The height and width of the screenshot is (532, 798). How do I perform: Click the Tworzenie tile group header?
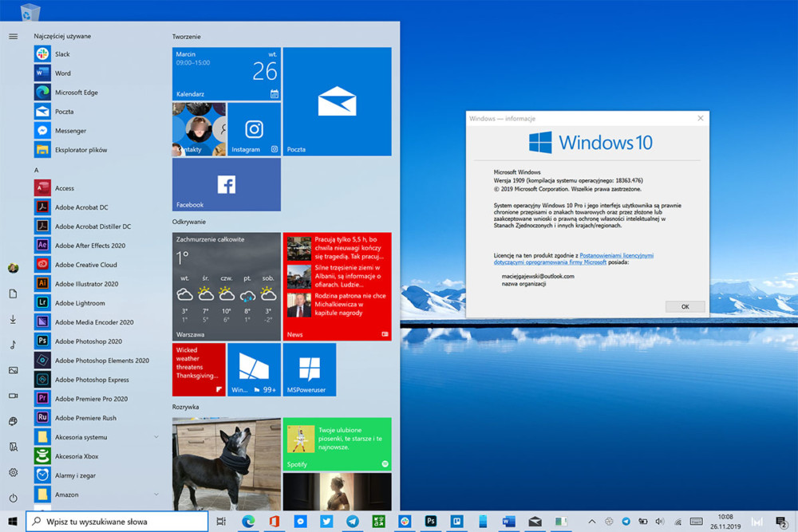tap(186, 37)
